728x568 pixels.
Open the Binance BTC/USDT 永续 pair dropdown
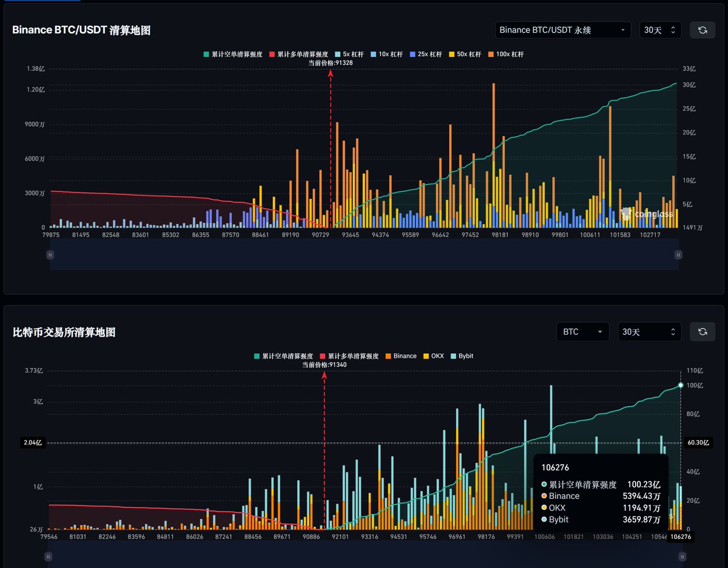563,30
